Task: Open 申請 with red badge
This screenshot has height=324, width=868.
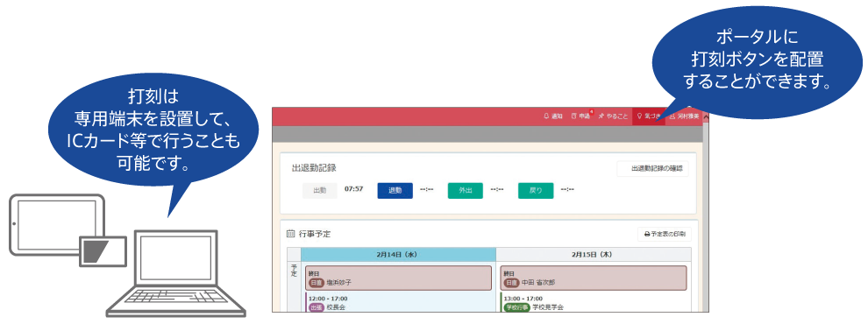Action: click(582, 116)
